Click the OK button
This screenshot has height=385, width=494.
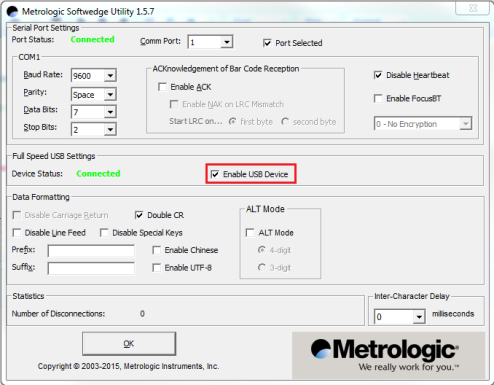[129, 344]
